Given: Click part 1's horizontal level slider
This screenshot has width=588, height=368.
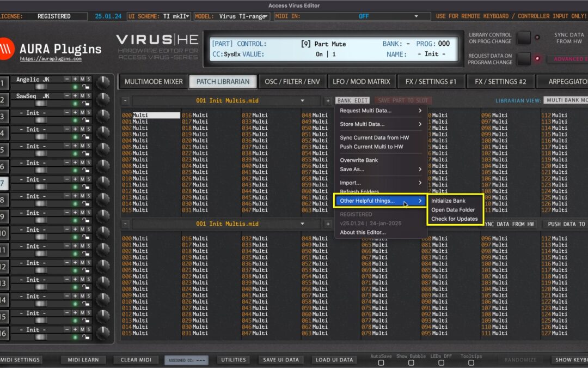Looking at the screenshot, I should tap(41, 87).
